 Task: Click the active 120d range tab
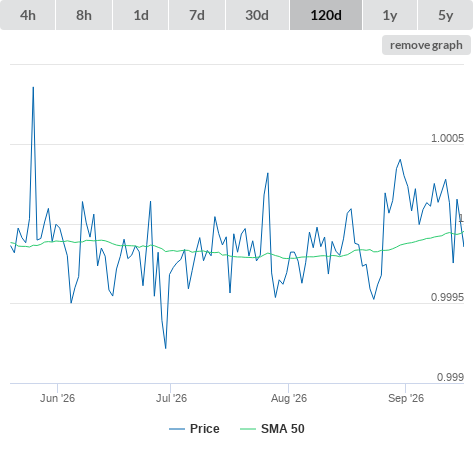click(x=326, y=15)
